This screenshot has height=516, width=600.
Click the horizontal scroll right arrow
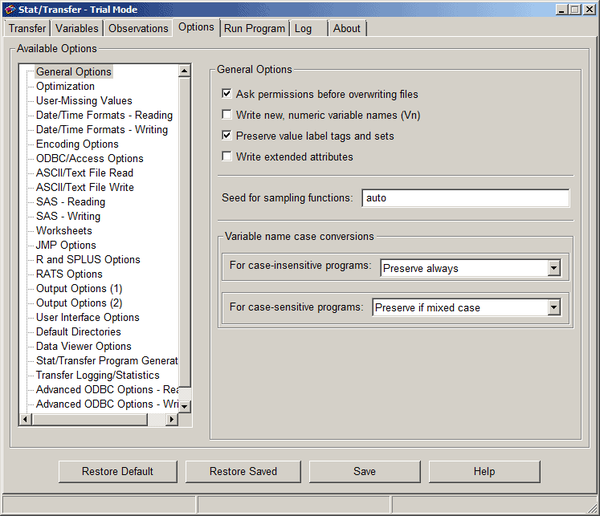171,419
